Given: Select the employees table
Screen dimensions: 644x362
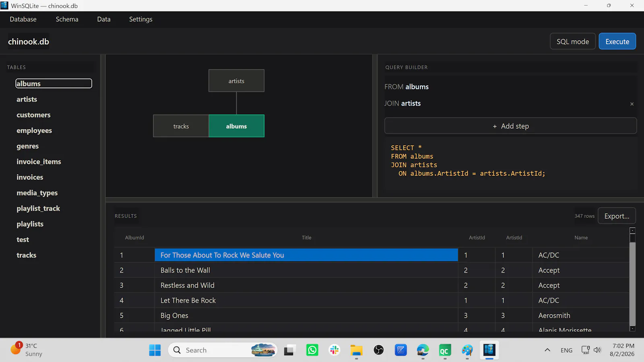Looking at the screenshot, I should click(x=34, y=131).
